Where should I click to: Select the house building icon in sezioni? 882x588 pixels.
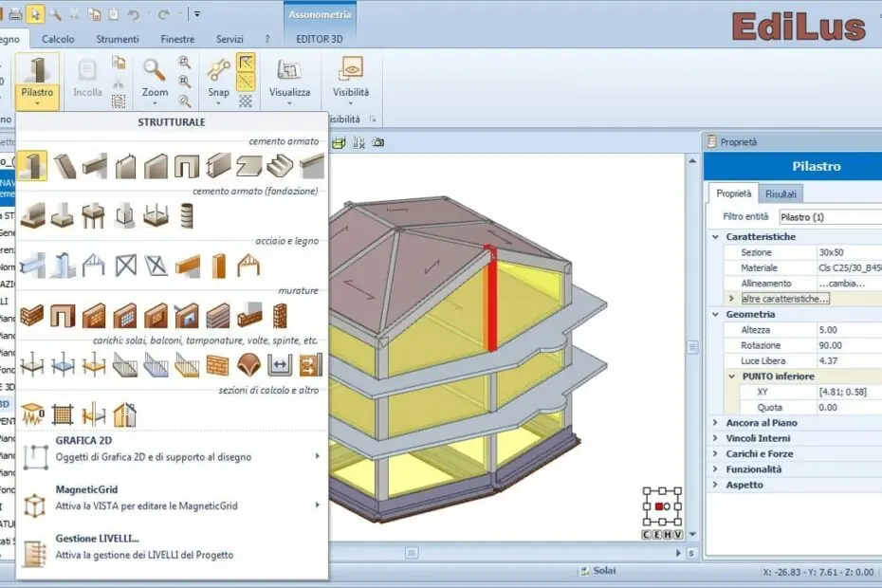125,414
